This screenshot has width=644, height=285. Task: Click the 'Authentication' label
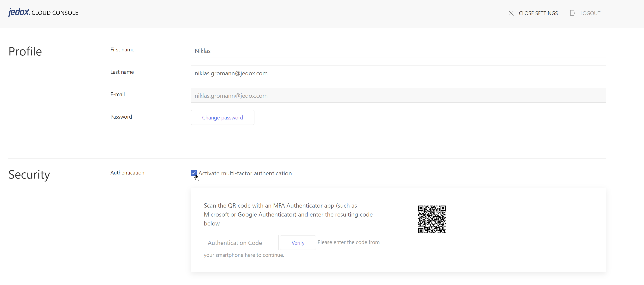pyautogui.click(x=127, y=173)
